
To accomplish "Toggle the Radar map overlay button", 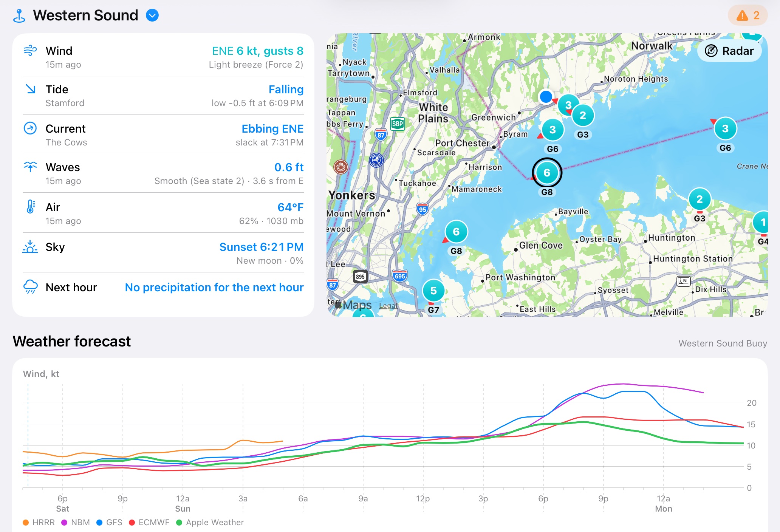I will point(729,51).
